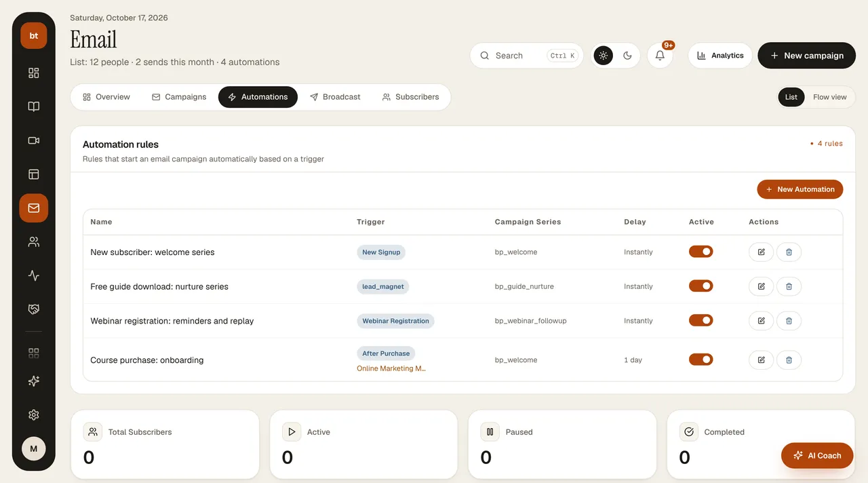Open the dashboard grid icon in sidebar
Screen dimensions: 868x483
pyautogui.click(x=34, y=73)
